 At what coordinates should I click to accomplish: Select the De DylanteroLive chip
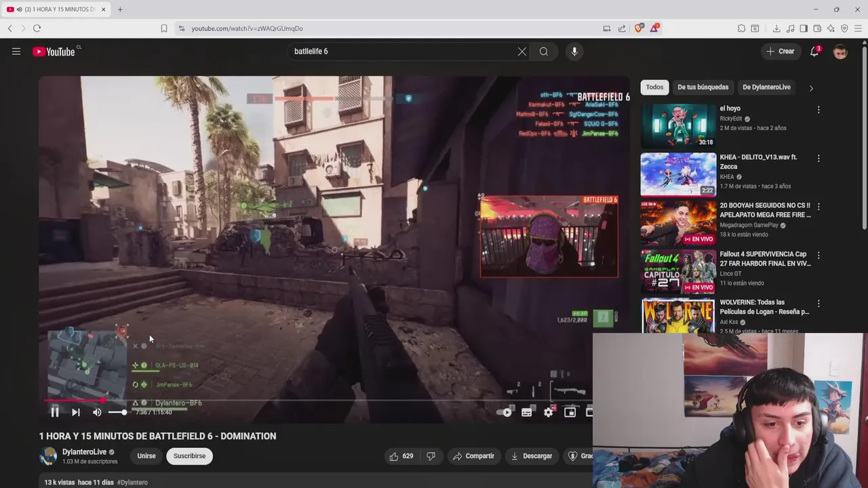(x=766, y=87)
